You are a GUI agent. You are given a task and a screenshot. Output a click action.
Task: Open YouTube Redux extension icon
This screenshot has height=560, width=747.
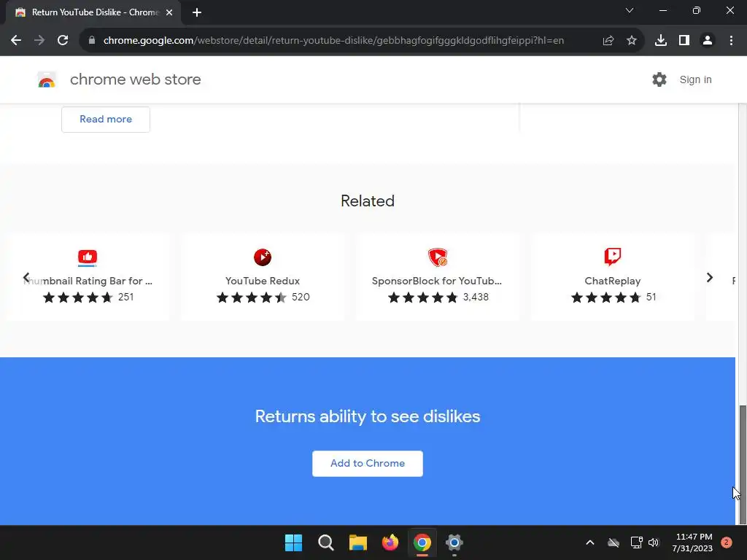click(x=263, y=257)
